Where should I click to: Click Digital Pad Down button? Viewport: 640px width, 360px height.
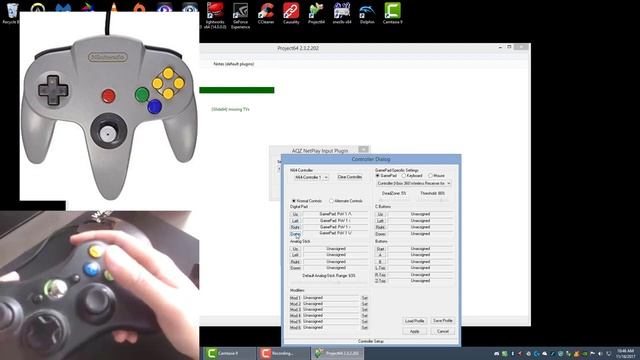pyautogui.click(x=296, y=234)
